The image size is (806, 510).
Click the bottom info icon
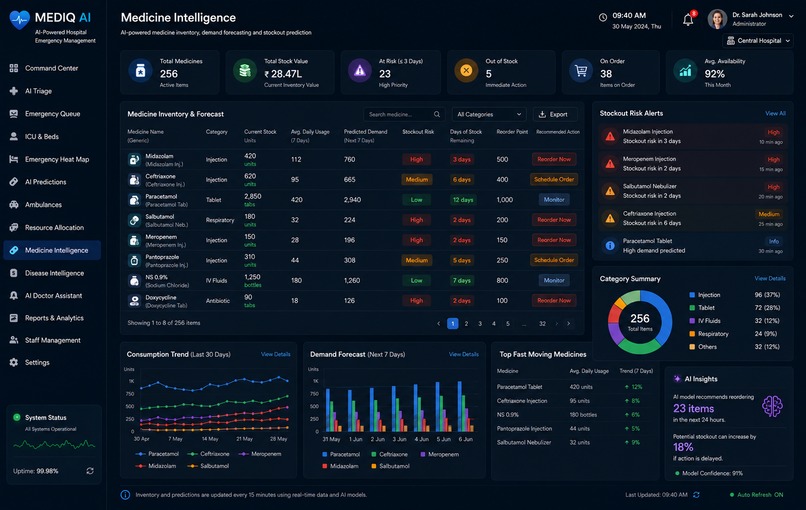pos(125,495)
